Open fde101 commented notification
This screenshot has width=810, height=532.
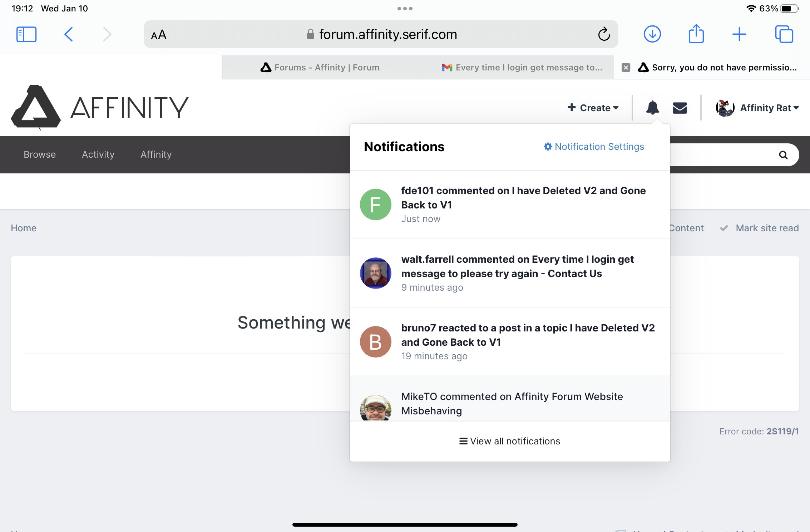[x=510, y=205]
